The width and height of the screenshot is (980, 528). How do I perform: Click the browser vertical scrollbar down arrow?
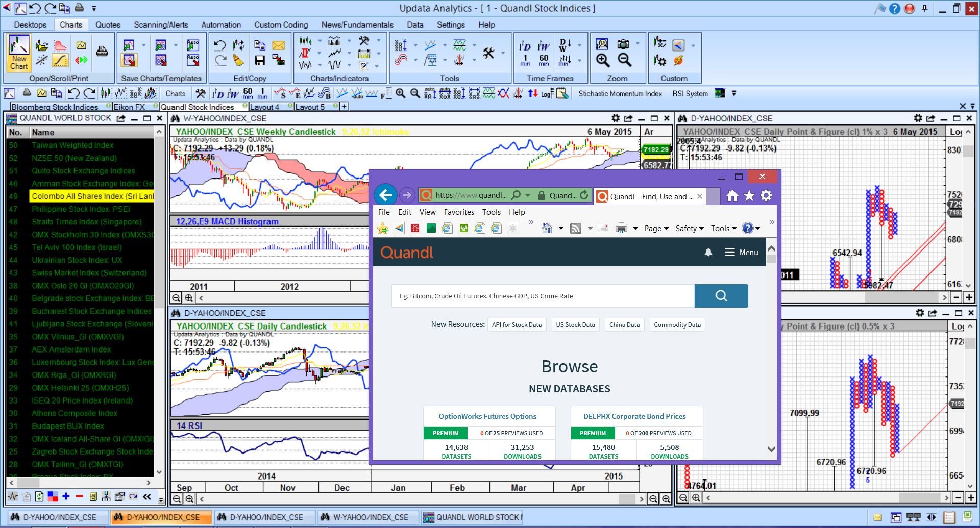coord(771,449)
